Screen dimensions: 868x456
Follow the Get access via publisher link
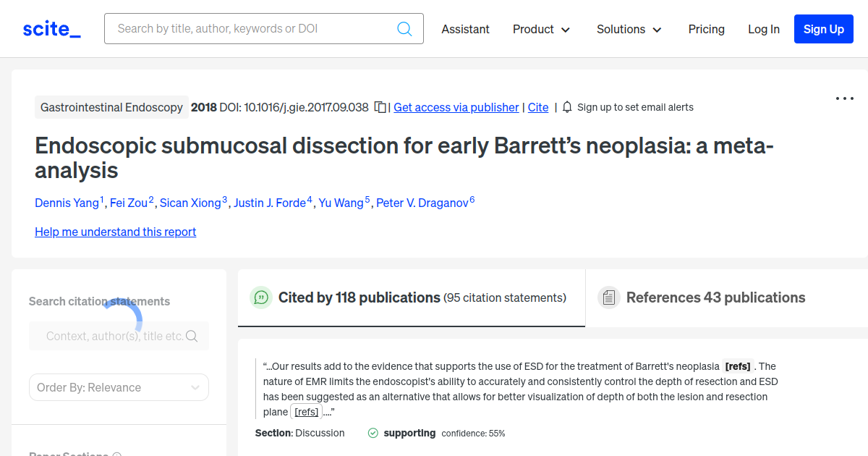pyautogui.click(x=456, y=107)
